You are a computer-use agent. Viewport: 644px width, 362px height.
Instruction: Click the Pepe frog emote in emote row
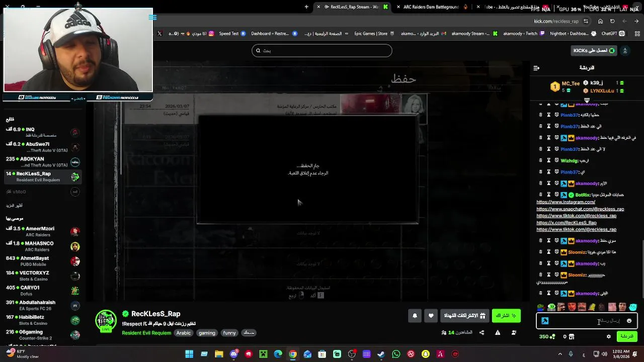click(x=541, y=307)
